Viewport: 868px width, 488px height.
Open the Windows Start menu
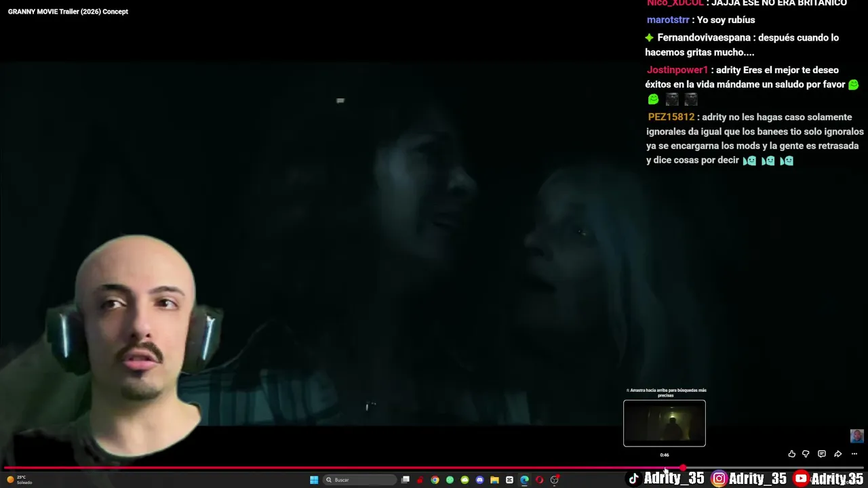[x=314, y=480]
